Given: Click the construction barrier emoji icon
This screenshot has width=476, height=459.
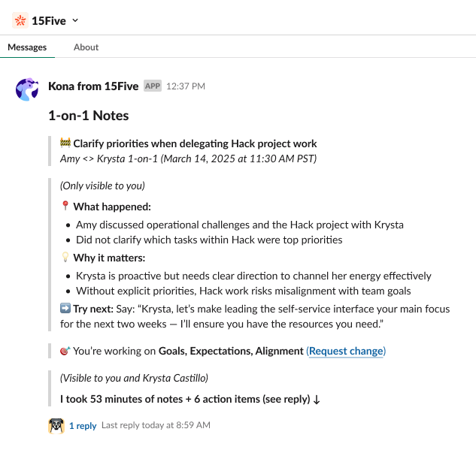Looking at the screenshot, I should [65, 143].
